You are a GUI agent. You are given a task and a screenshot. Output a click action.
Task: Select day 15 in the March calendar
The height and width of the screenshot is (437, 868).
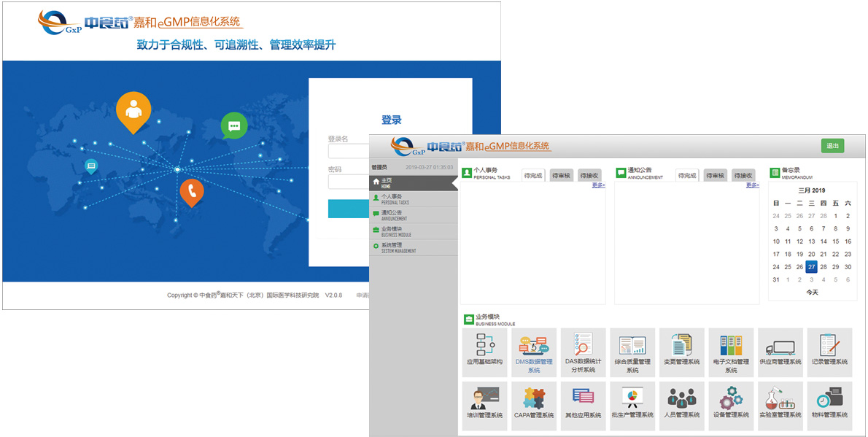pyautogui.click(x=836, y=241)
